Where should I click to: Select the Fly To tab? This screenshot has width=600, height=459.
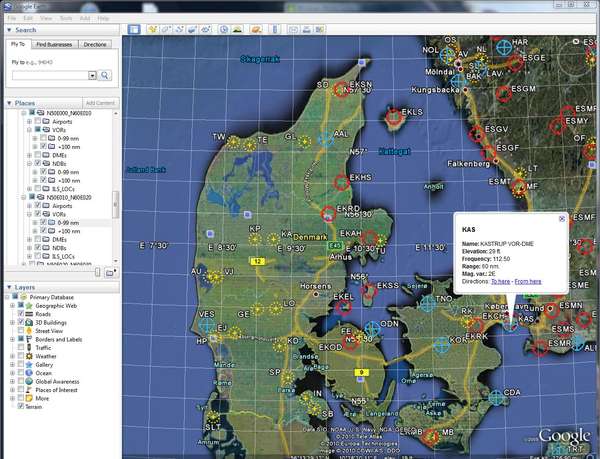tap(18, 44)
